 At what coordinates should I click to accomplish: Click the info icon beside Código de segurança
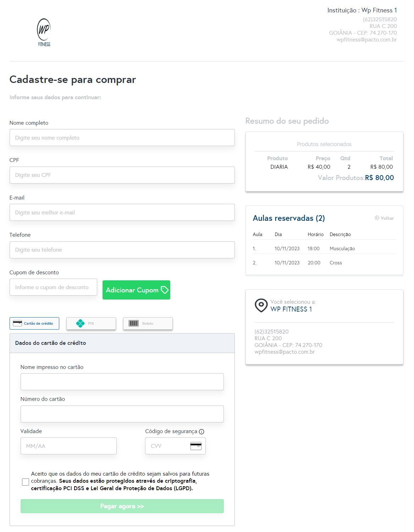202,432
